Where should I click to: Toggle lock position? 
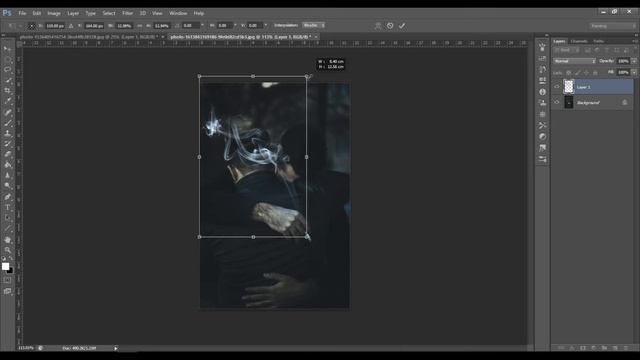[x=587, y=73]
